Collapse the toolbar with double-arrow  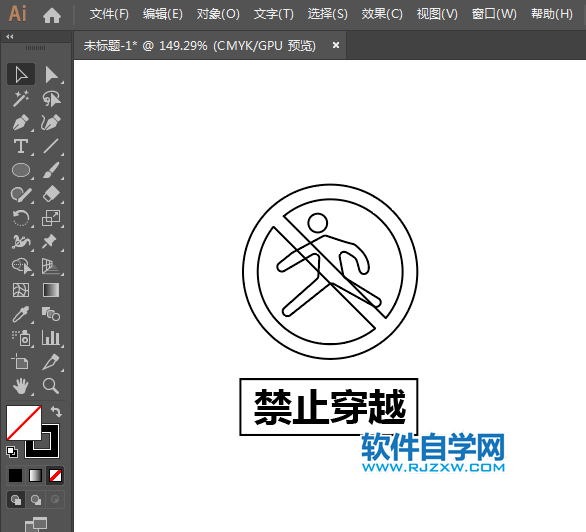tap(10, 36)
